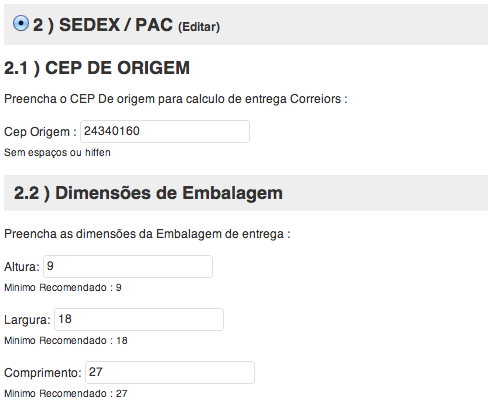The height and width of the screenshot is (408, 488).
Task: Click into the Comprimento input field
Action: coord(170,372)
